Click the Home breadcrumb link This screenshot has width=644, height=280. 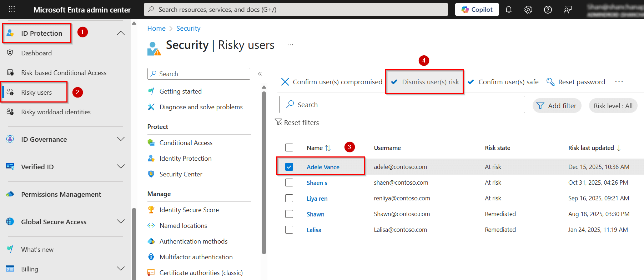click(x=156, y=28)
